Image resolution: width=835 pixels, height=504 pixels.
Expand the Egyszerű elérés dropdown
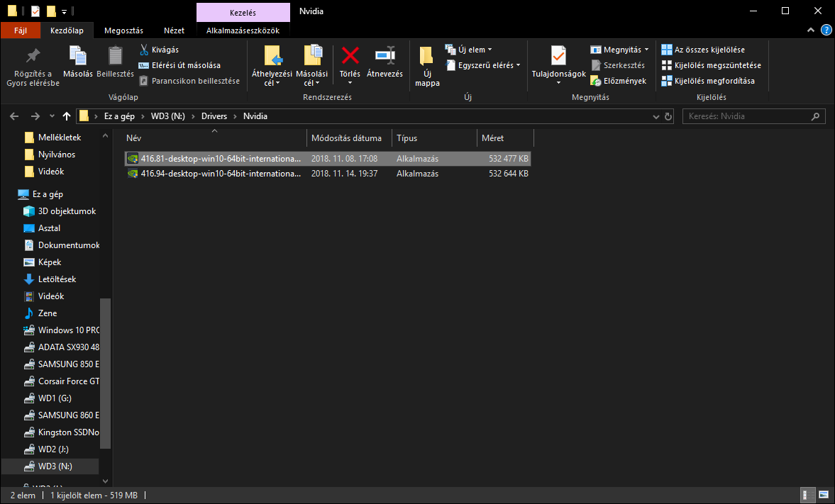(518, 65)
